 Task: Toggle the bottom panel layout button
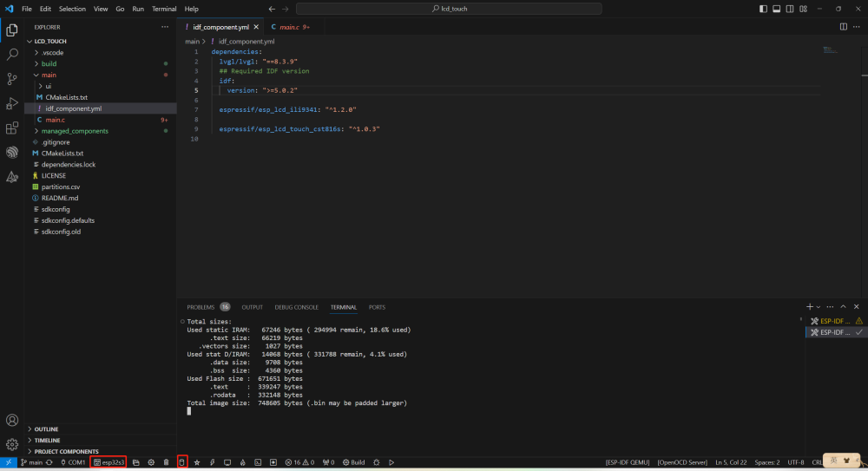tap(775, 9)
